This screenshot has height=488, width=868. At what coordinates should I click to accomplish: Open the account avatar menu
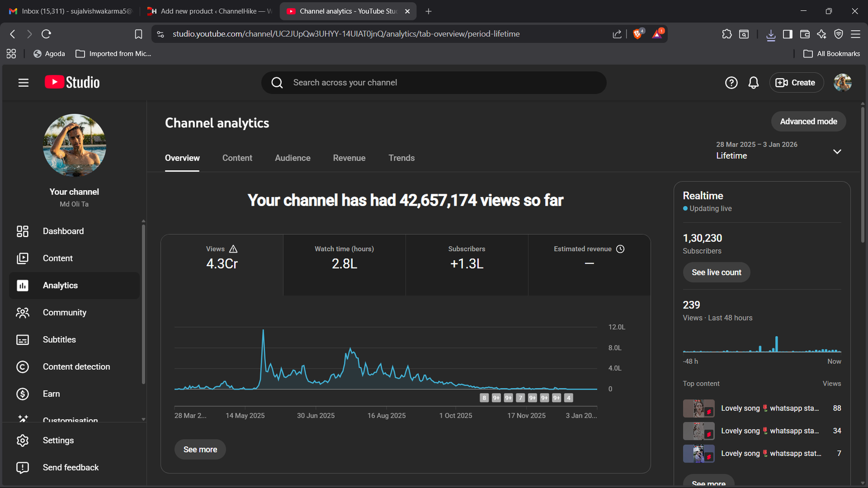(x=842, y=82)
